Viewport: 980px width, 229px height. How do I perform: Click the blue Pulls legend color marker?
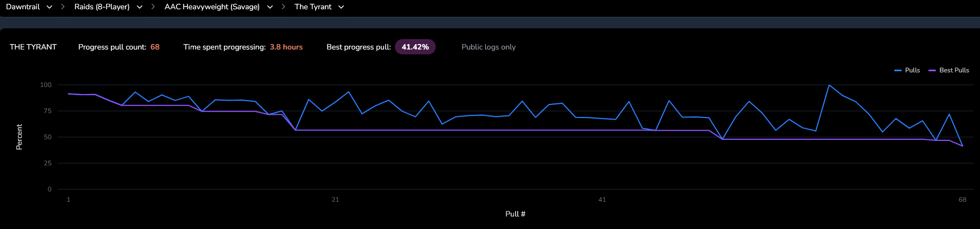click(x=897, y=70)
